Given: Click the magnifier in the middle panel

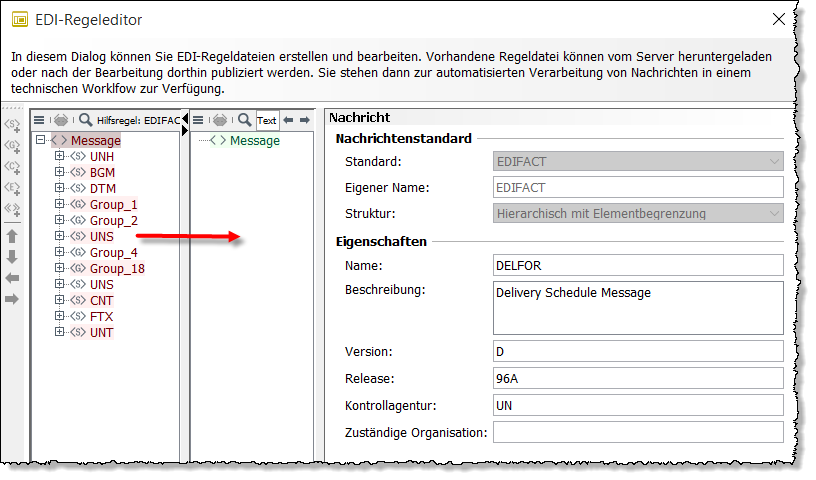Looking at the screenshot, I should point(244,120).
